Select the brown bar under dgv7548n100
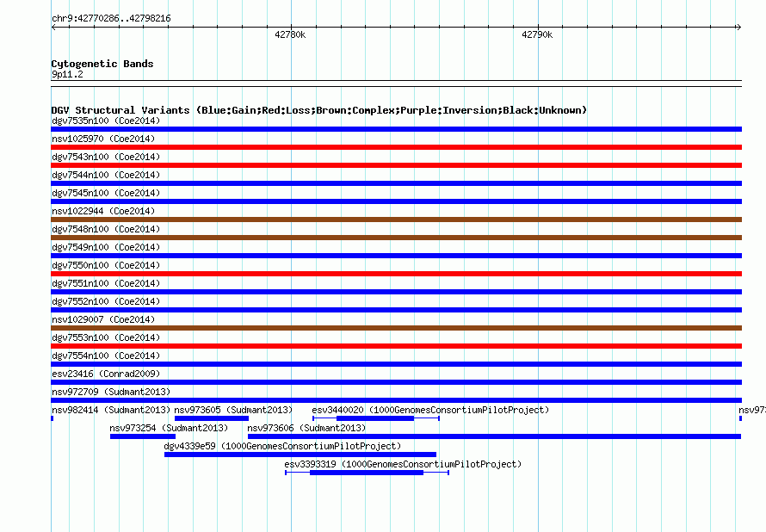The image size is (766, 532). (x=396, y=238)
